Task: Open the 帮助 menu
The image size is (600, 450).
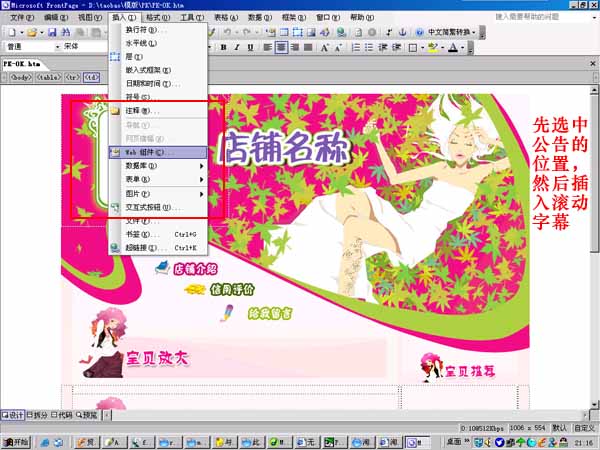Action: tap(362, 18)
